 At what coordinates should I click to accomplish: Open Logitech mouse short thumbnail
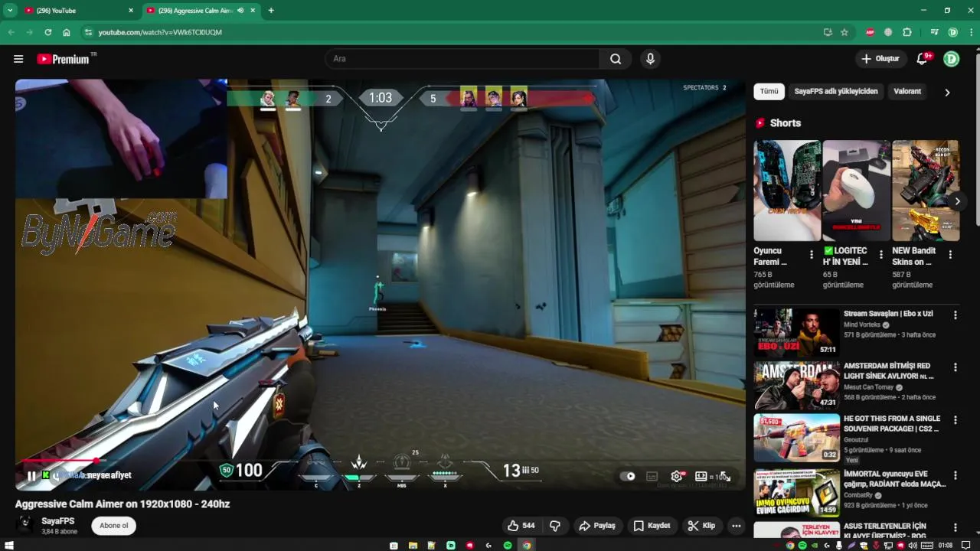point(856,191)
